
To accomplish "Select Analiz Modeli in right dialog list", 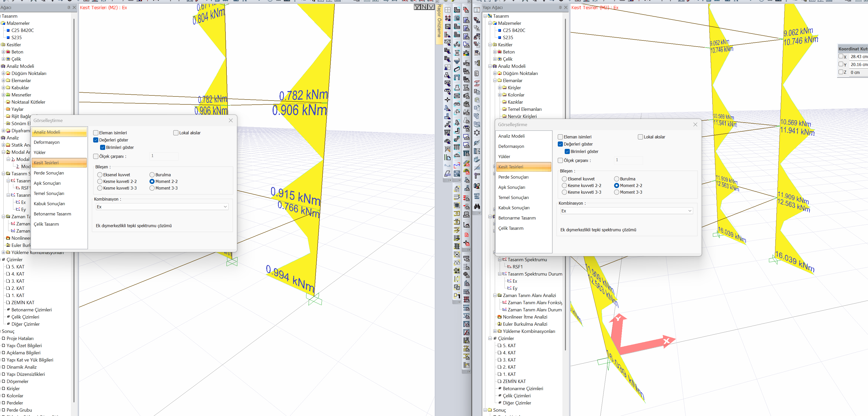I will (524, 136).
